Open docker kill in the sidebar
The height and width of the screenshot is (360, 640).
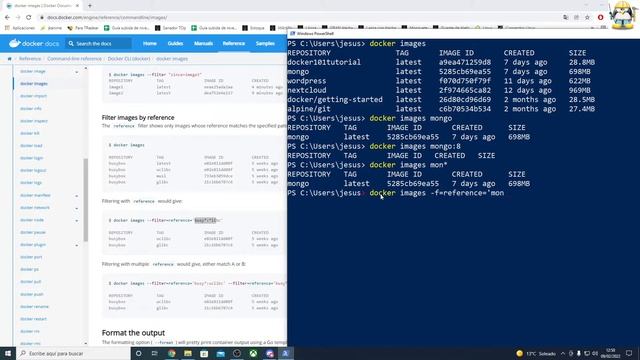(x=30, y=133)
